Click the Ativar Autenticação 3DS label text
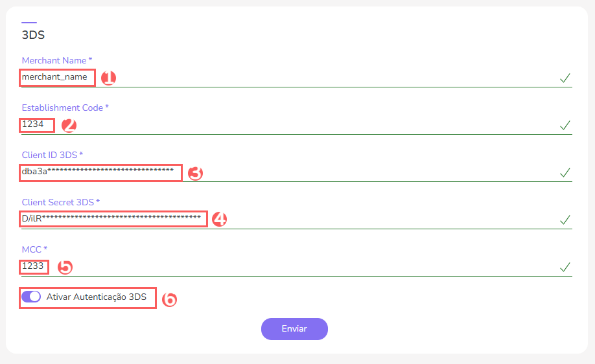The width and height of the screenshot is (595, 364). coord(97,297)
